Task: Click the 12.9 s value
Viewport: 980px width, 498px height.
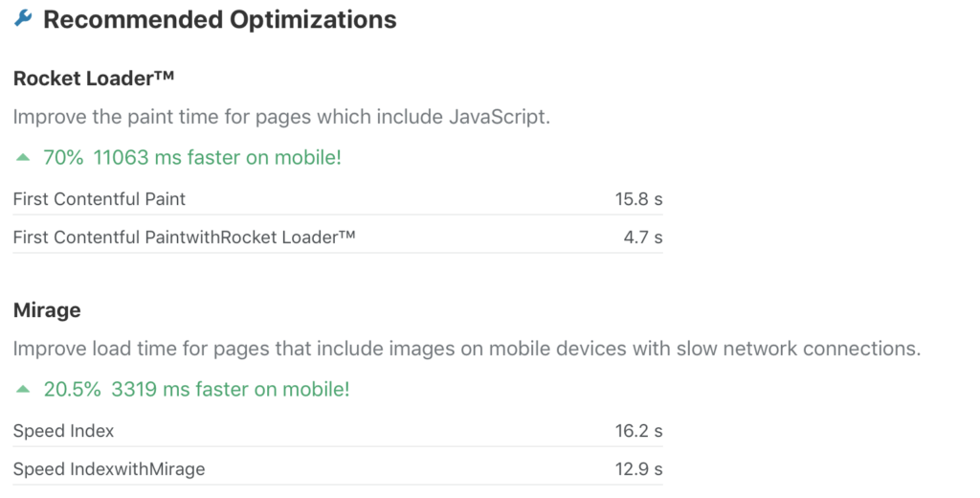Action: (x=638, y=469)
